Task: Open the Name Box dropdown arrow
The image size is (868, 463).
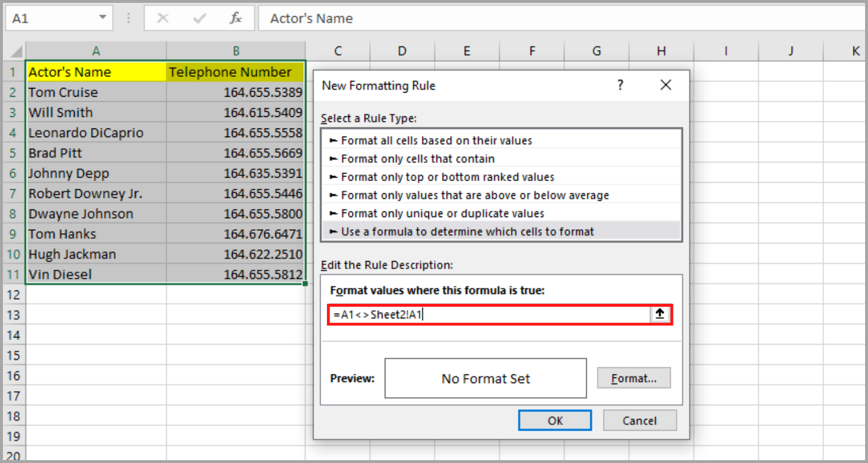Action: (x=103, y=18)
